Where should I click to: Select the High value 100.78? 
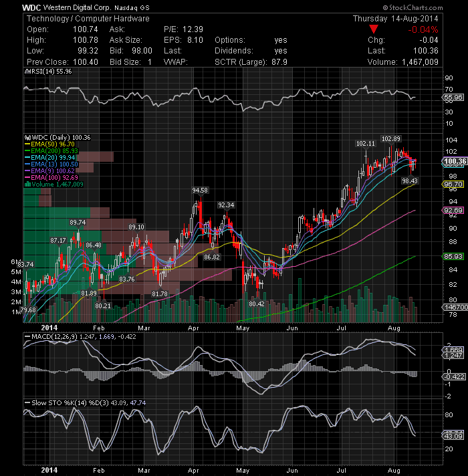(86, 40)
